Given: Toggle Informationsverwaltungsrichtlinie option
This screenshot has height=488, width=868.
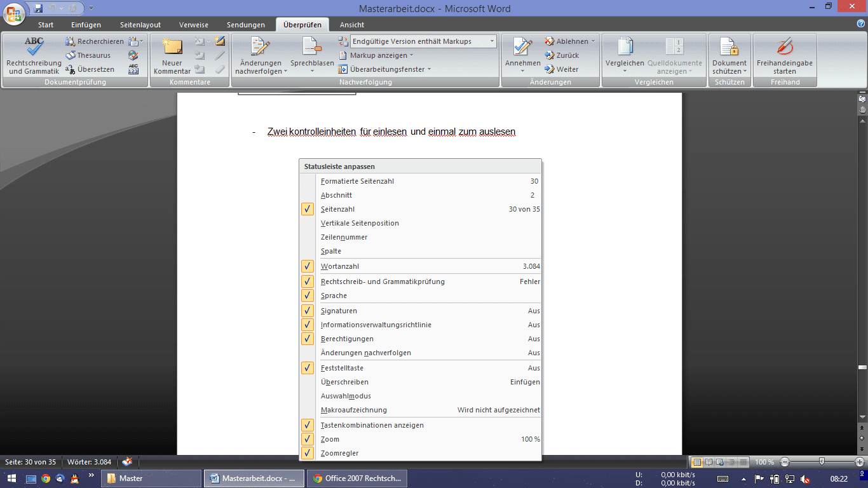Looking at the screenshot, I should coord(421,325).
